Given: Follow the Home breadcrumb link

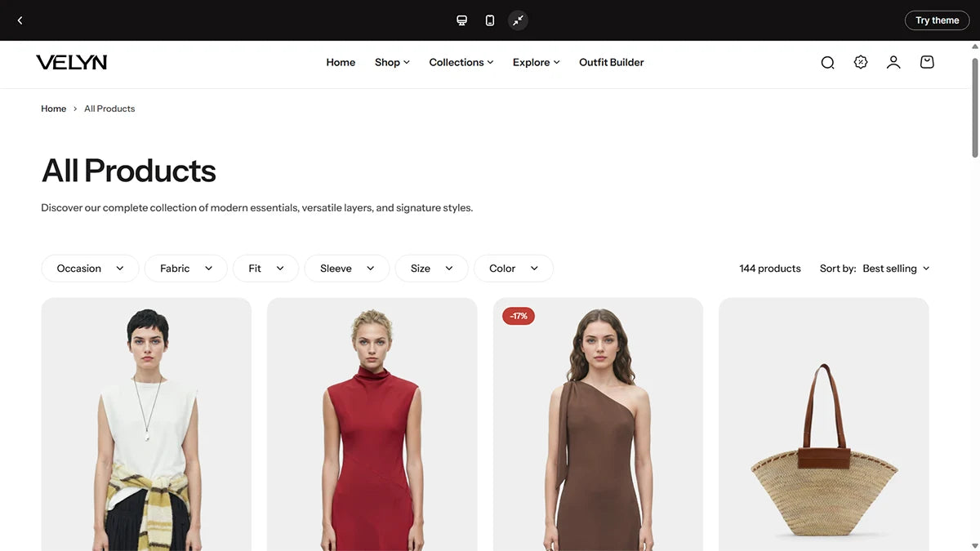Looking at the screenshot, I should point(53,108).
